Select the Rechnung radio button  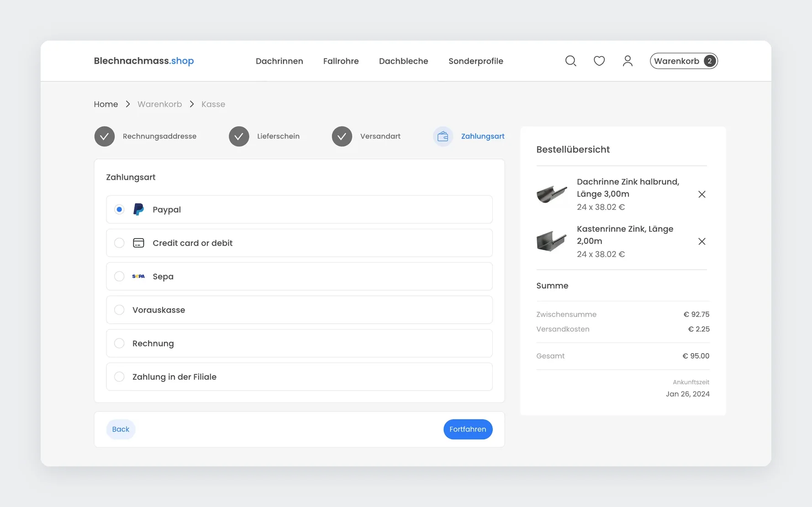pos(119,343)
